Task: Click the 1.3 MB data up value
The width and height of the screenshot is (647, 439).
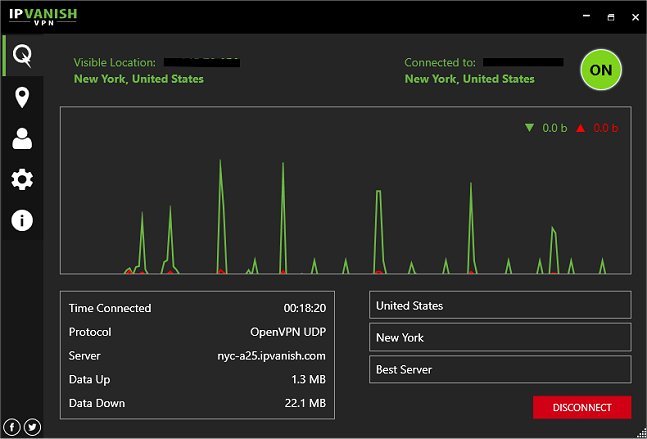Action: pyautogui.click(x=309, y=380)
